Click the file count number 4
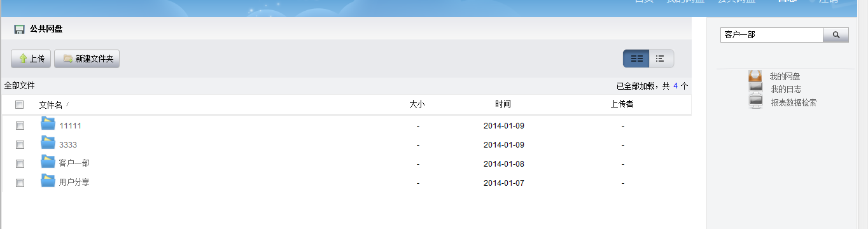 click(675, 86)
